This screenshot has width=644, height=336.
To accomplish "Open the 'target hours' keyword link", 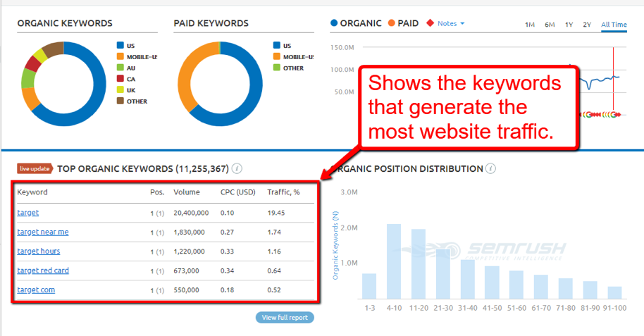I will coord(39,251).
